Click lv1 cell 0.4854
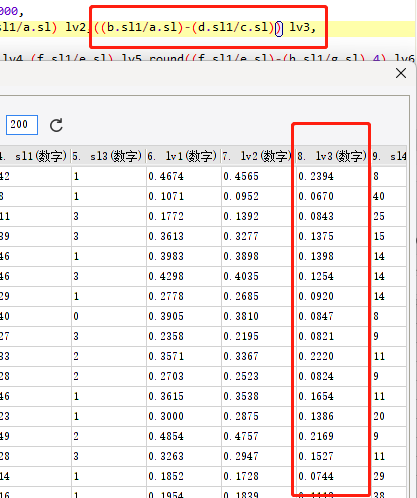The image size is (417, 498). 184,436
